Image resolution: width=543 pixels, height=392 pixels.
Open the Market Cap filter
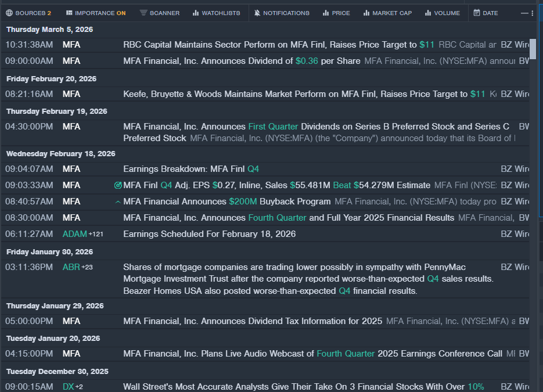(x=387, y=13)
